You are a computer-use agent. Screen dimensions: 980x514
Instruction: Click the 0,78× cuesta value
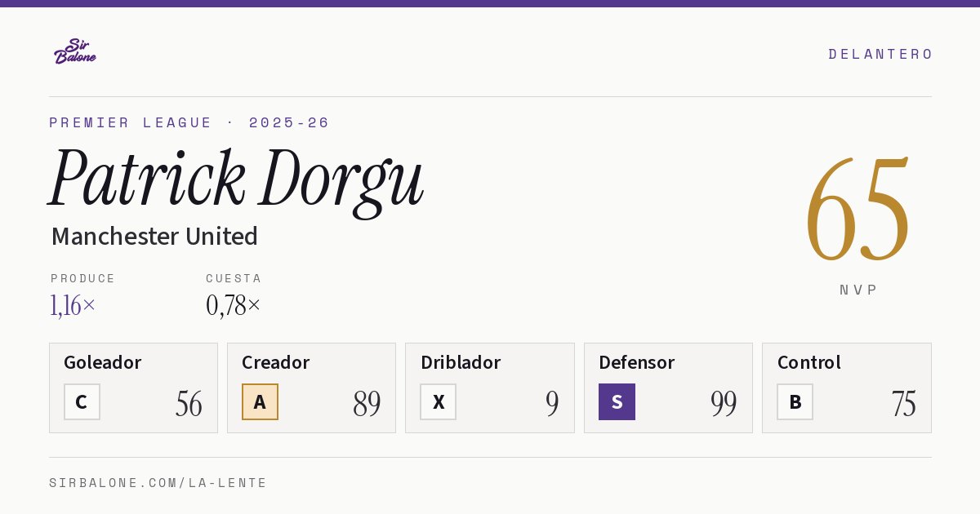coord(234,305)
